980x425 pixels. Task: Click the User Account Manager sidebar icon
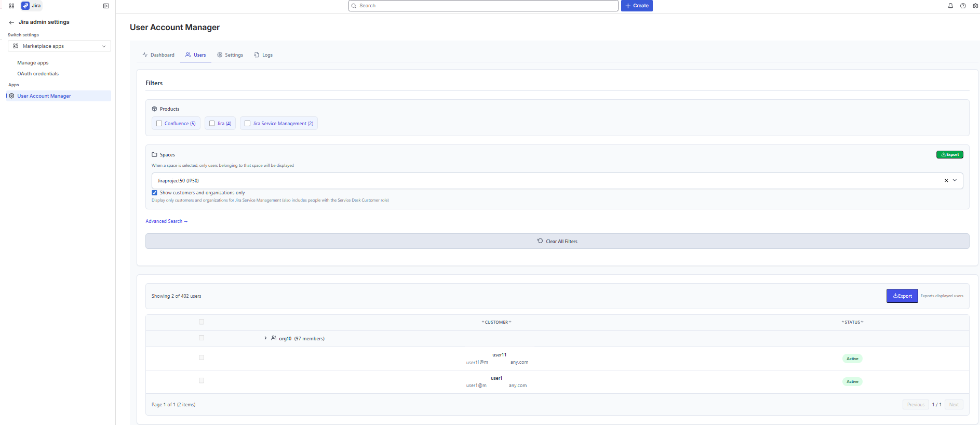pos(12,96)
